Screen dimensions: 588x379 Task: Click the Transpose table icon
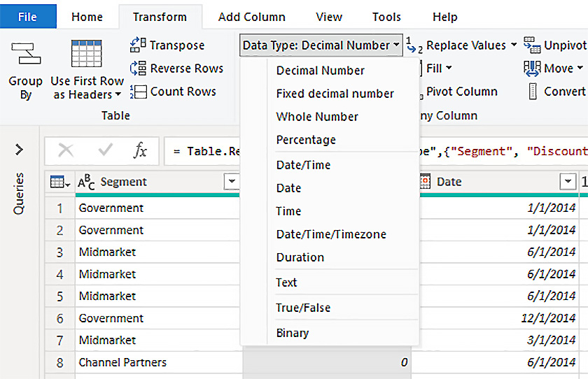pos(139,45)
